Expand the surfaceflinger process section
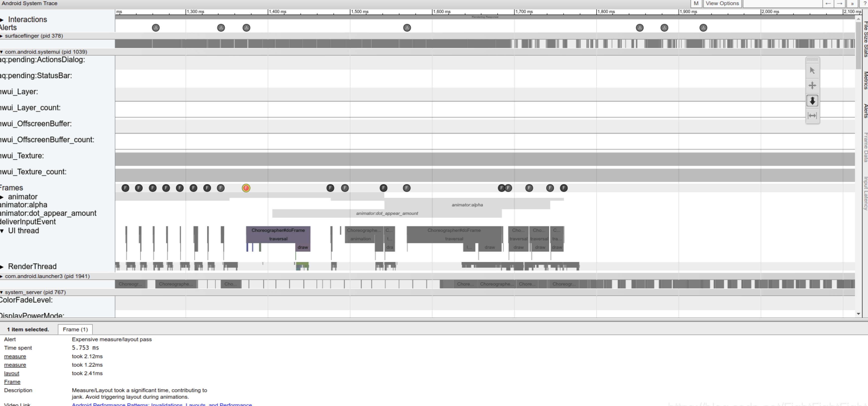 tap(2, 36)
